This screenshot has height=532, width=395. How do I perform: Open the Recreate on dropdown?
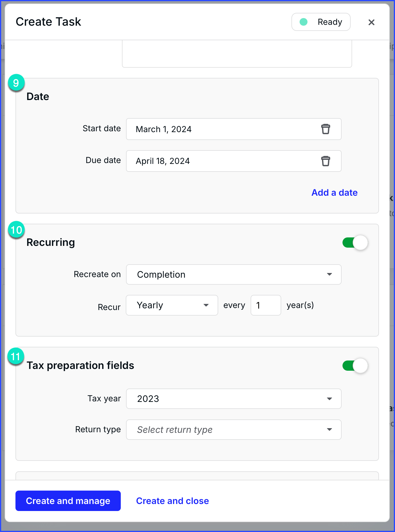[x=233, y=274]
